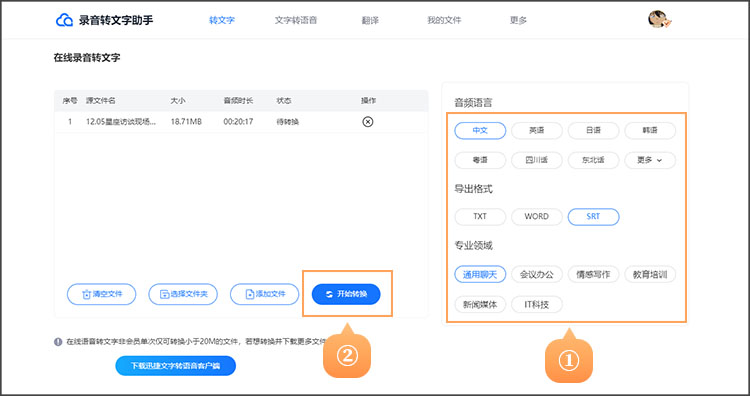Select the 会议办公 domain
This screenshot has height=396, width=750.
click(x=537, y=275)
